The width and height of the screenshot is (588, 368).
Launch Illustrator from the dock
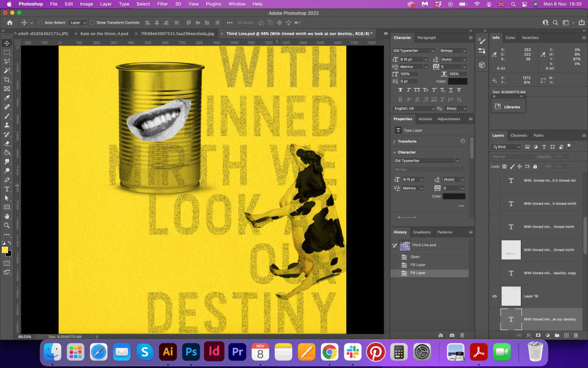pyautogui.click(x=168, y=351)
